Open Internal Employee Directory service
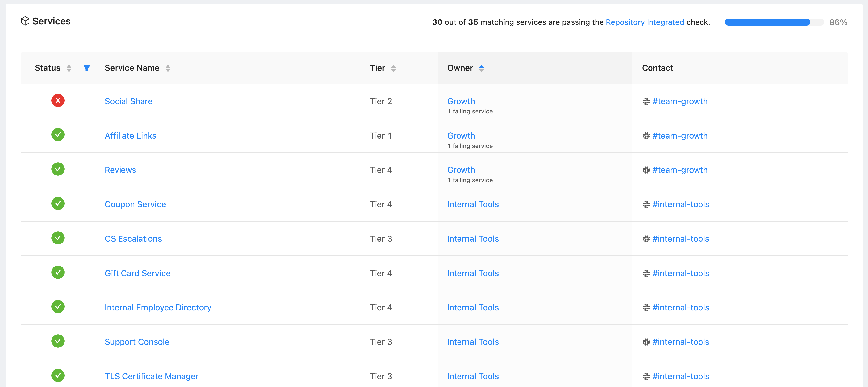This screenshot has height=387, width=868. [x=158, y=308]
